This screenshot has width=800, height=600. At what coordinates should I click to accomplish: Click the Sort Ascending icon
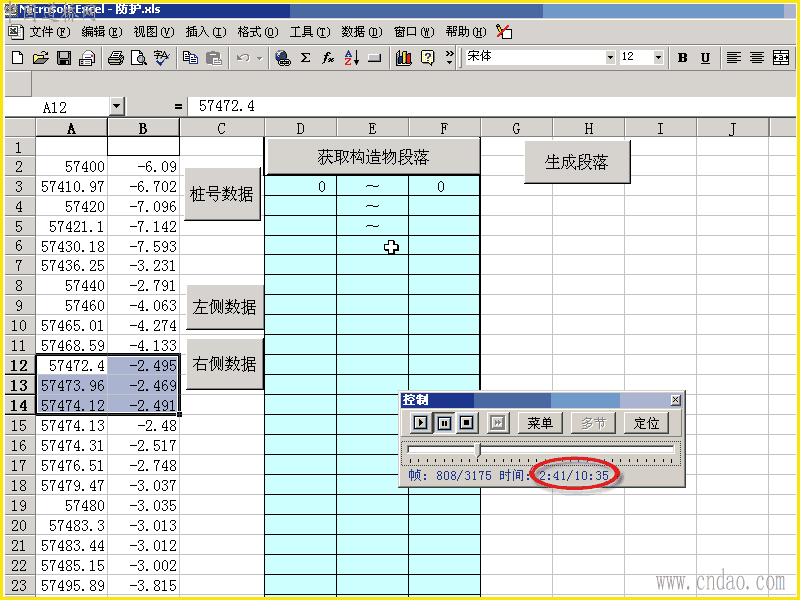click(x=352, y=58)
